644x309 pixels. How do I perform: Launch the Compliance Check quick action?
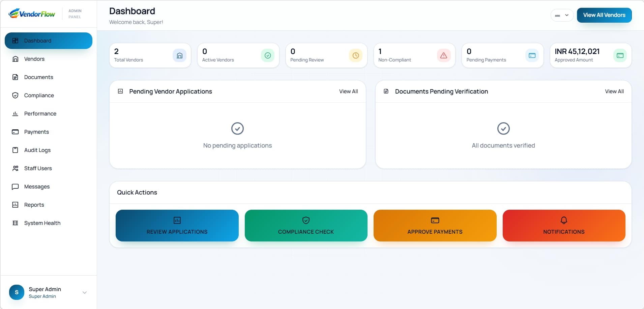tap(305, 226)
